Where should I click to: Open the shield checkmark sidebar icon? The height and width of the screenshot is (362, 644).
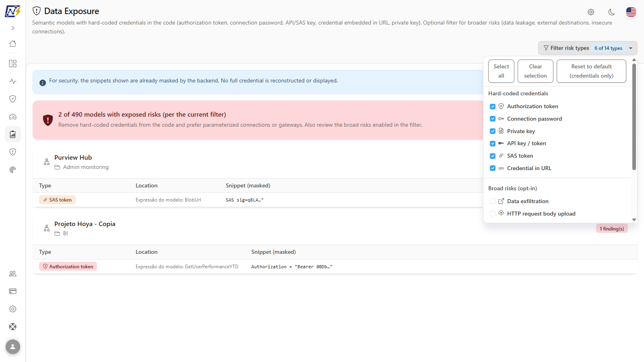[13, 99]
